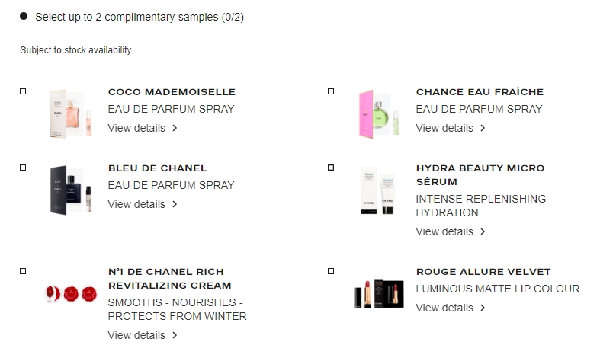Click the red N°1 de Chanel cream image
The height and width of the screenshot is (364, 600).
coord(71,294)
